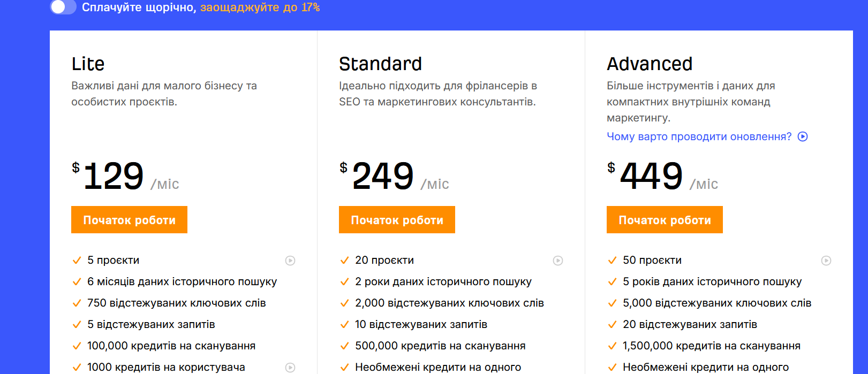Click the play icon next to '1000 кредитів на користувача'
Screen dimensions: 868x374
[x=290, y=368]
